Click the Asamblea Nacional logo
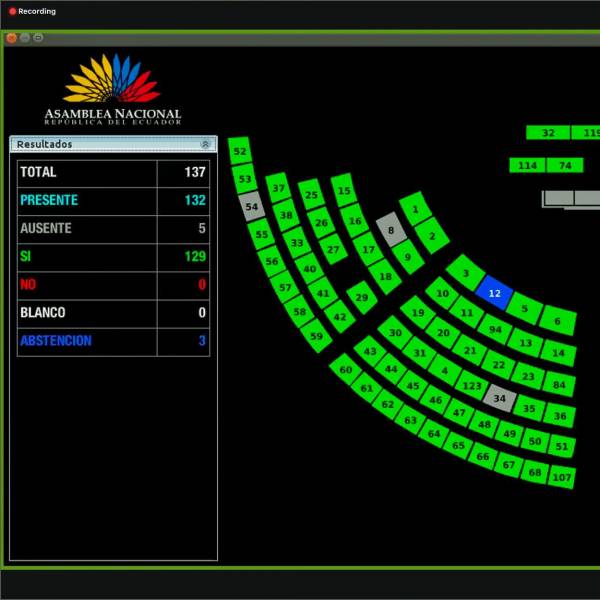 click(113, 91)
